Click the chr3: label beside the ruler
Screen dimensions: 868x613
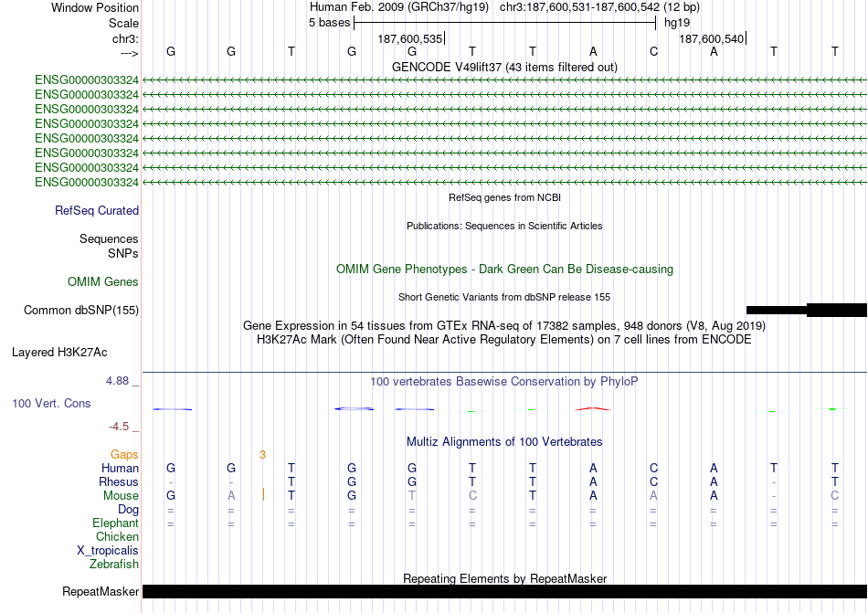(x=125, y=38)
